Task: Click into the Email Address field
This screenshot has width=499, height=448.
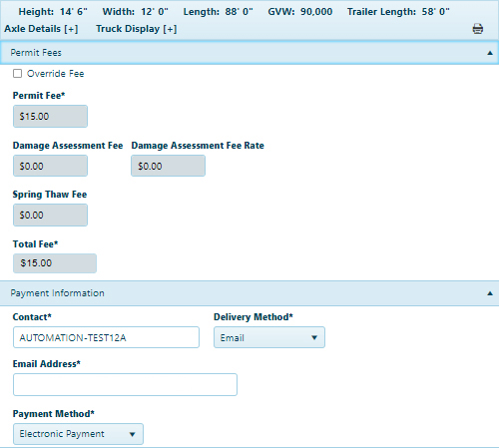Action: 125,384
